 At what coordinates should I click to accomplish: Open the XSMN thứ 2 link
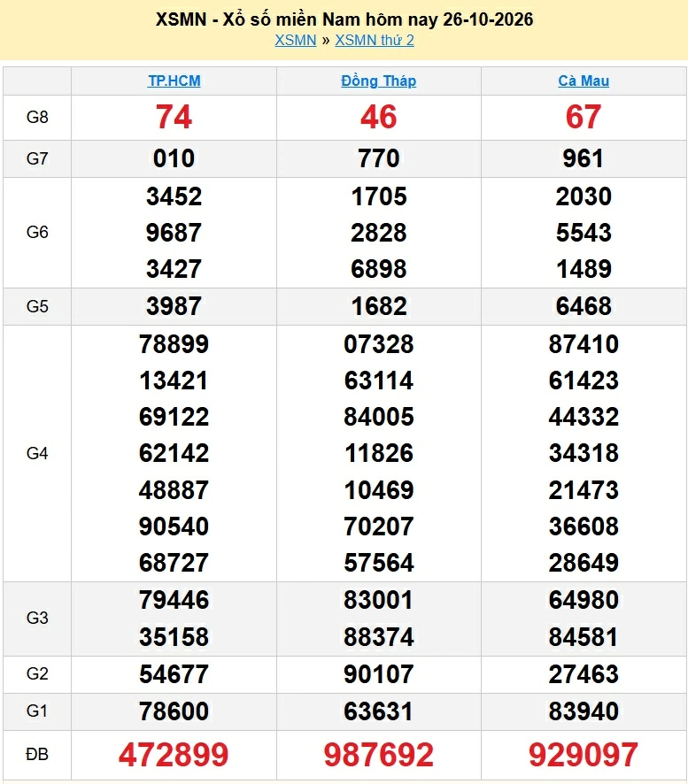coord(375,40)
